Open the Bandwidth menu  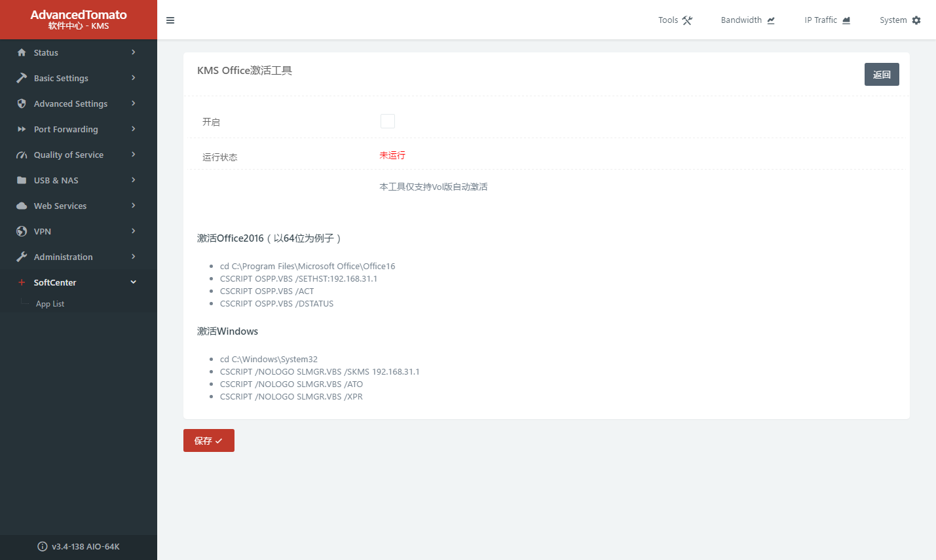(747, 20)
